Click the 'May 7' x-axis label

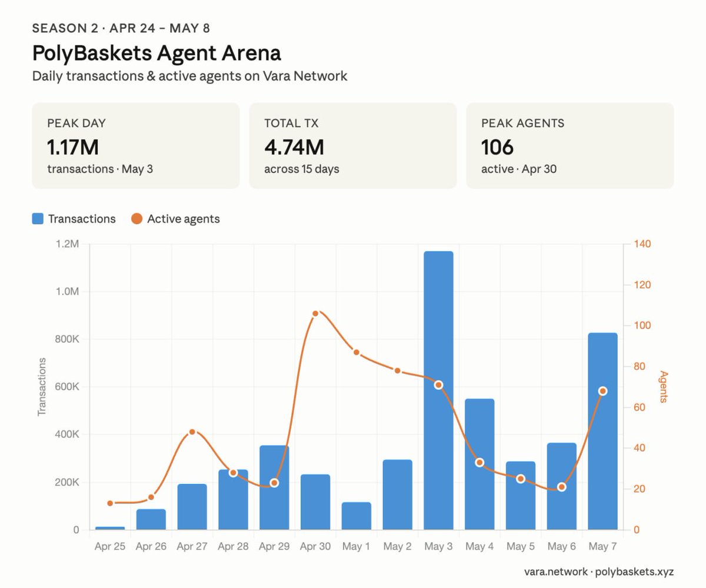[x=602, y=547]
